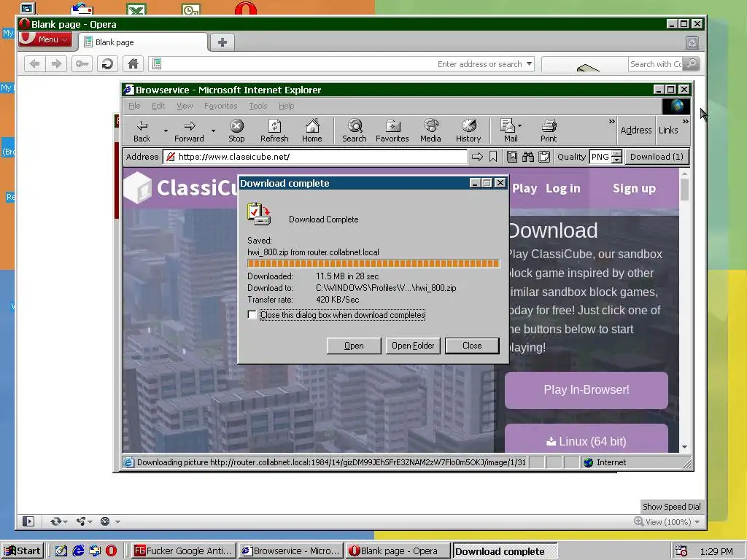Go to Home in Internet Explorer toolbar

tap(312, 131)
